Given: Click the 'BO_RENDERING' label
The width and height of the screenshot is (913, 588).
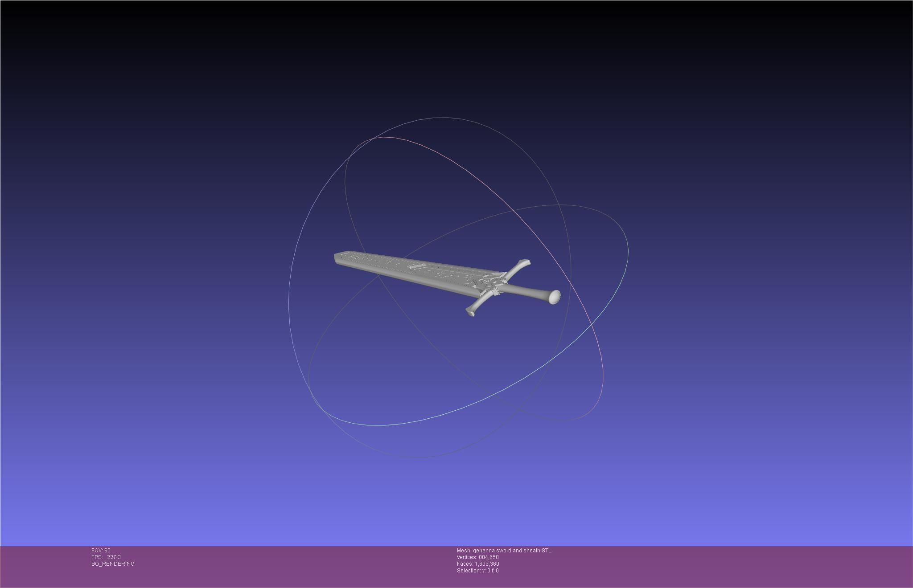Looking at the screenshot, I should click(x=113, y=564).
